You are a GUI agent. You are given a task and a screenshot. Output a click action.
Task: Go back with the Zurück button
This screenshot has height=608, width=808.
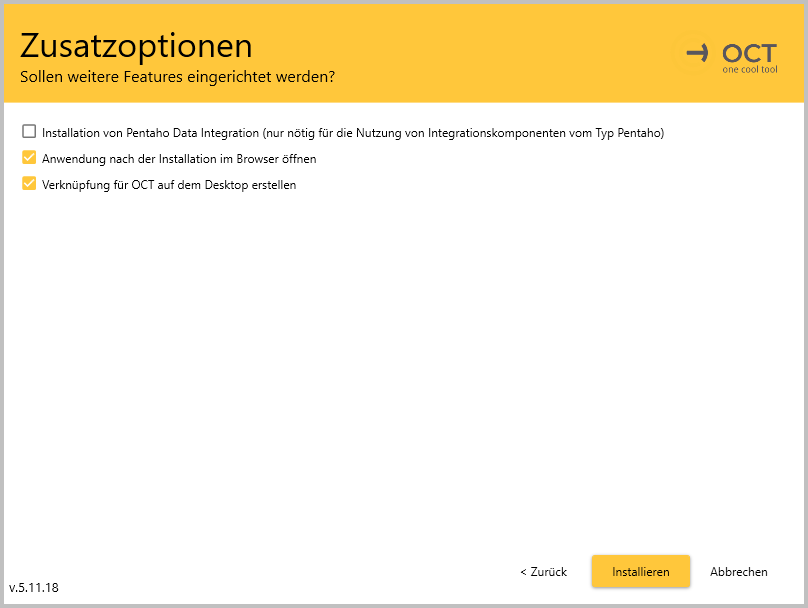click(x=543, y=572)
